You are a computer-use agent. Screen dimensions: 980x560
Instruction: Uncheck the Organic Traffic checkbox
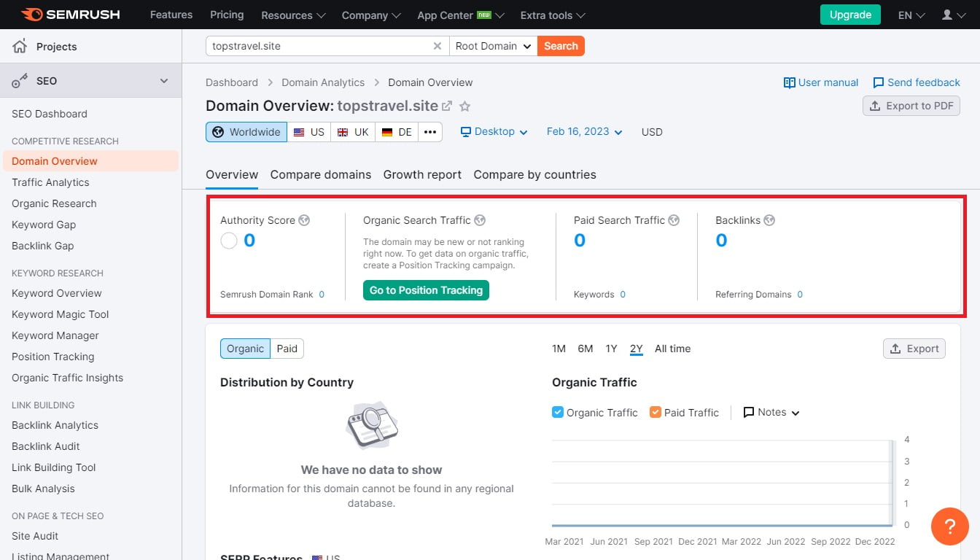click(558, 412)
